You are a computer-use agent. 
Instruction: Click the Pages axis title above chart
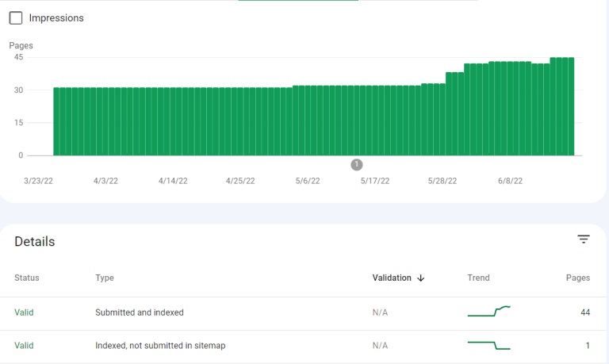[x=21, y=45]
